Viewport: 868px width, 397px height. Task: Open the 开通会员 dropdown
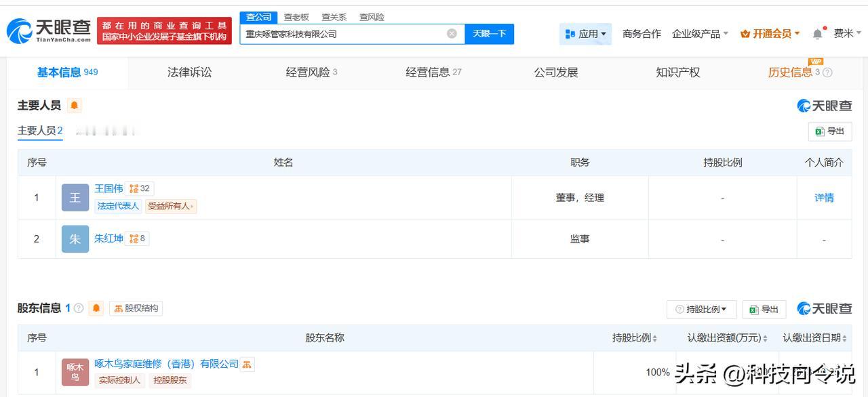[770, 34]
